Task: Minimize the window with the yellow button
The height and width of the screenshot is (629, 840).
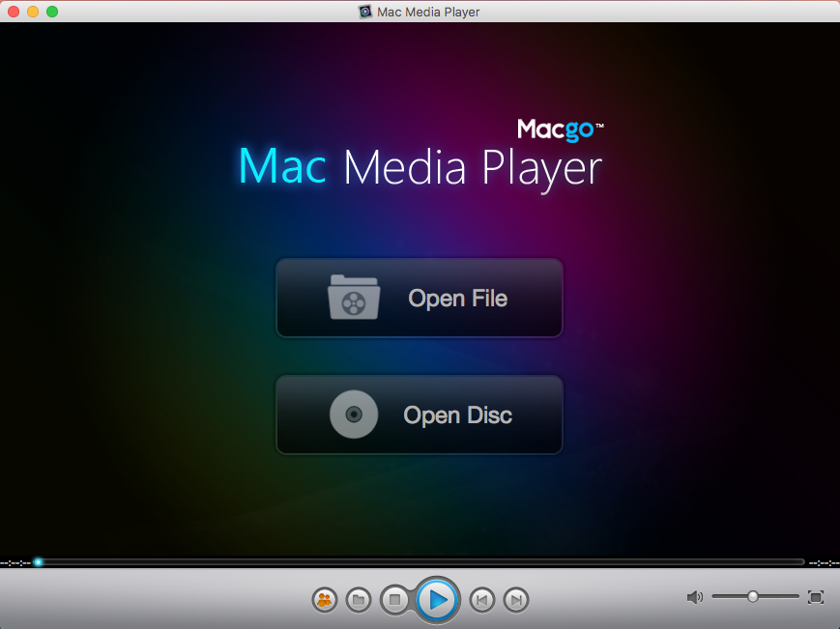Action: click(33, 12)
